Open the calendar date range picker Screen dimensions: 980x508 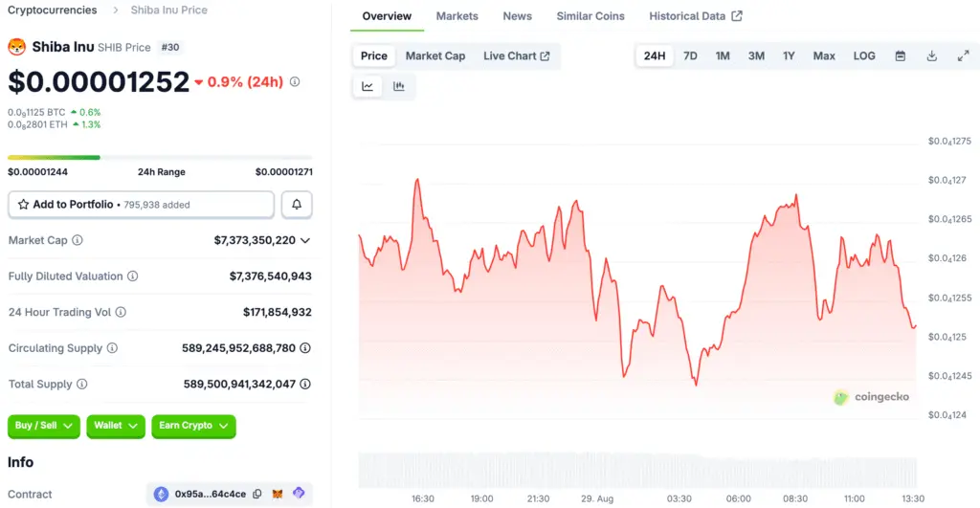pyautogui.click(x=900, y=55)
